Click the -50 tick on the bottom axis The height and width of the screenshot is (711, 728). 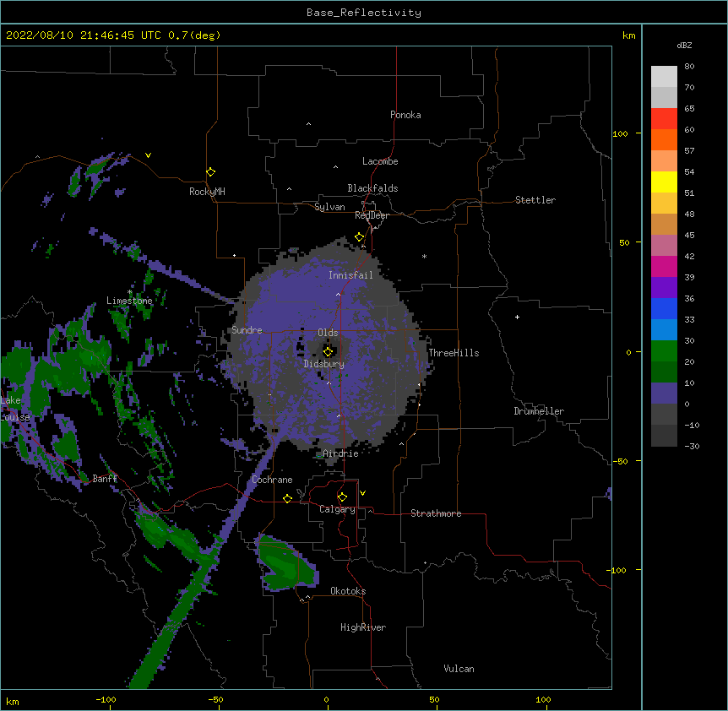[x=215, y=699]
